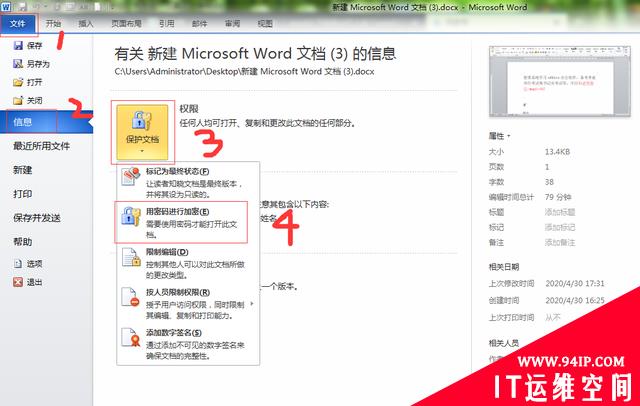Click the 编辑时间总计 value 79 分钟

pyautogui.click(x=558, y=197)
